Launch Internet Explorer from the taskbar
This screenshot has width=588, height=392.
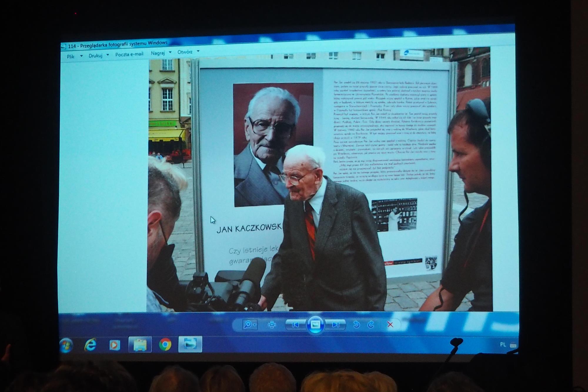[x=90, y=344]
